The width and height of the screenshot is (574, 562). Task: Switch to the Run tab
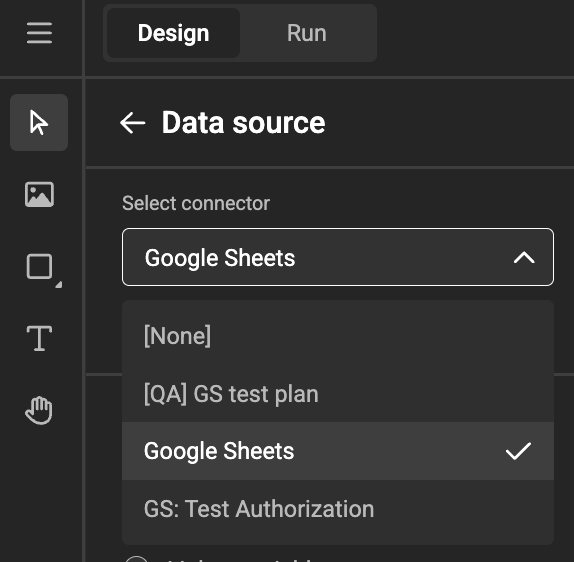click(306, 33)
